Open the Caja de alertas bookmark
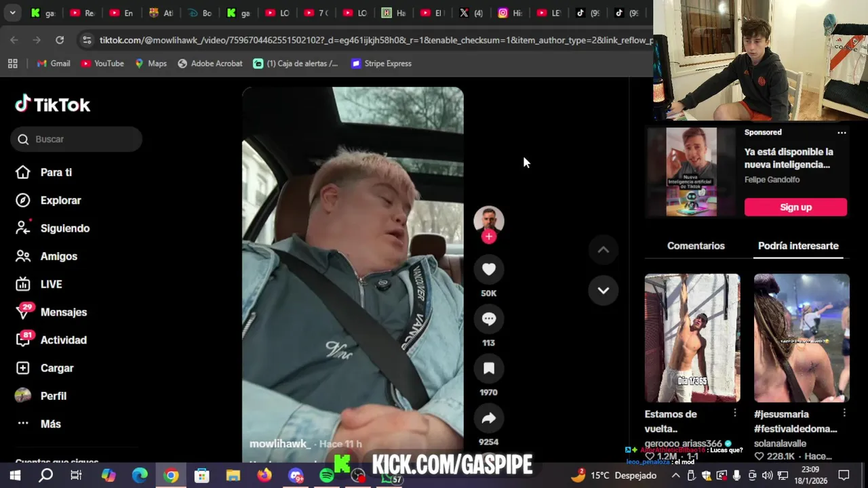The image size is (868, 488). pos(296,63)
